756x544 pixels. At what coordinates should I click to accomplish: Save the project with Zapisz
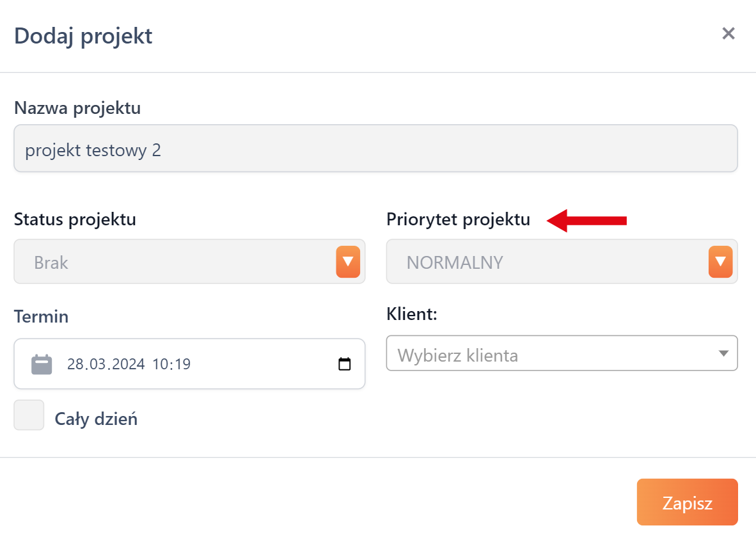[687, 502]
